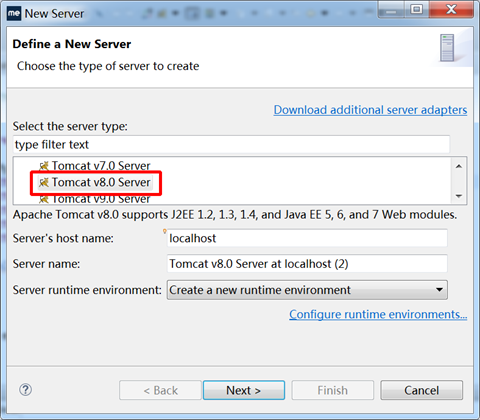
Task: Focus the type filter text field
Action: click(x=231, y=144)
